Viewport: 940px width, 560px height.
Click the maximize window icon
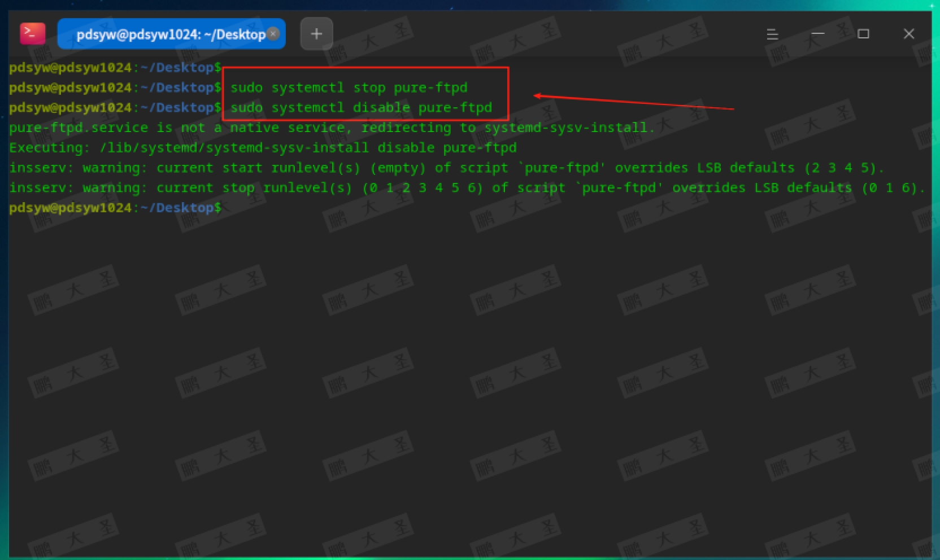point(863,34)
